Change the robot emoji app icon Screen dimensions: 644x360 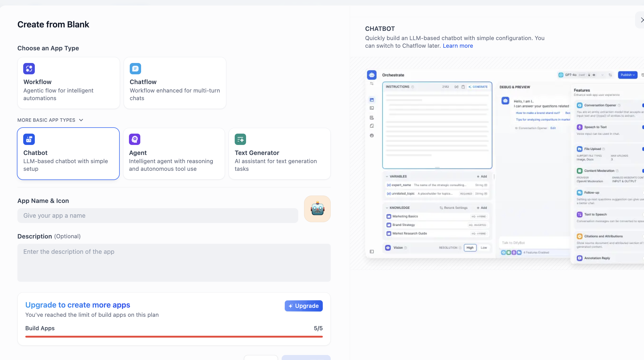tap(317, 209)
